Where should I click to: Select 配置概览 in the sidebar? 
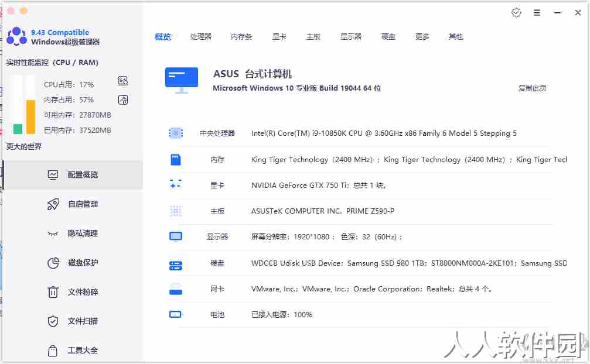(x=73, y=174)
